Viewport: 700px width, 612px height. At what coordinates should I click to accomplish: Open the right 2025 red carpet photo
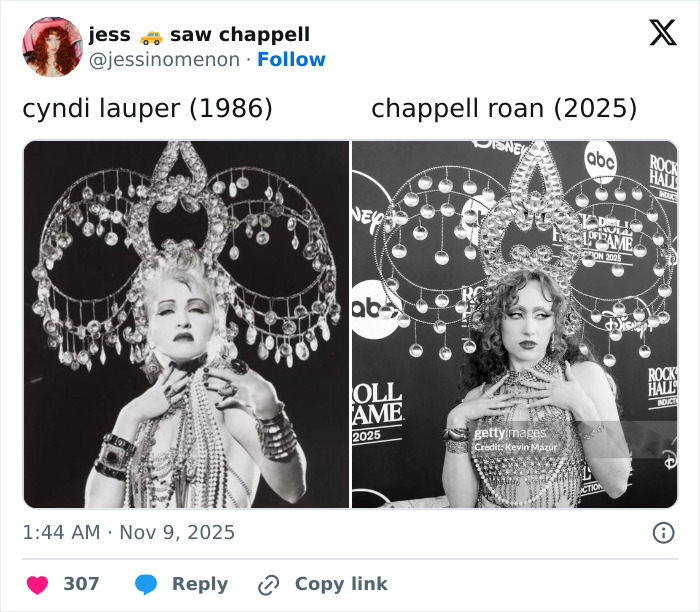[514, 324]
